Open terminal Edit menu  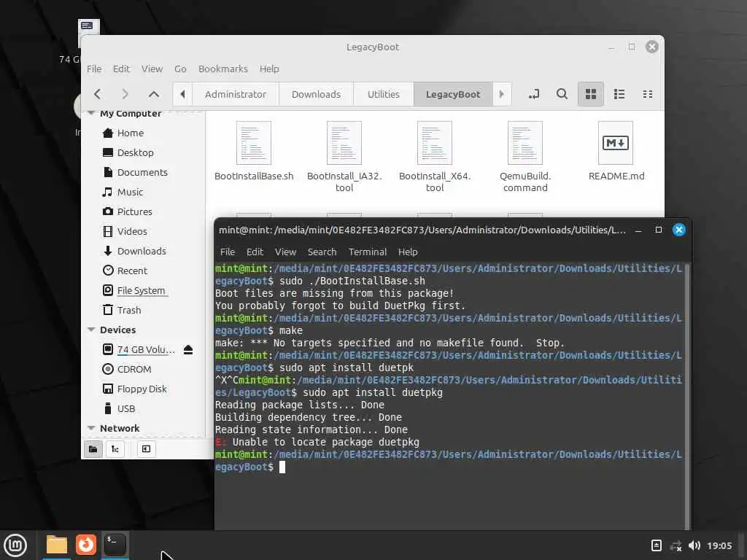point(255,252)
